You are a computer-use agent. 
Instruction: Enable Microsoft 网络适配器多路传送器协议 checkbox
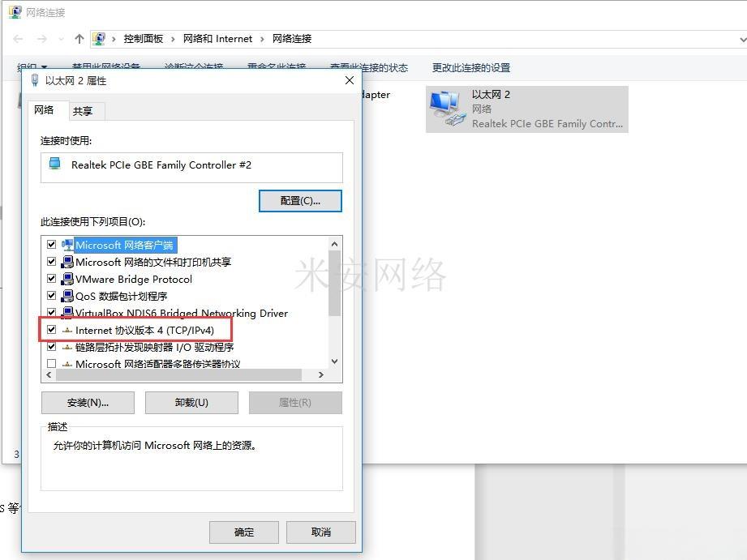pyautogui.click(x=51, y=363)
